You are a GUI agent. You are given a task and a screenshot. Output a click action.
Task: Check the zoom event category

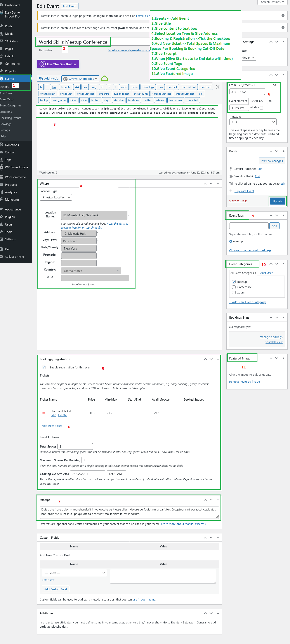234,293
